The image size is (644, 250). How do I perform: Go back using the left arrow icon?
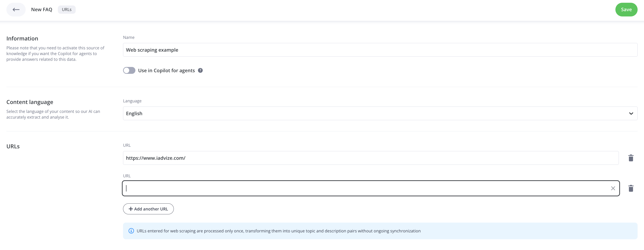pyautogui.click(x=16, y=10)
